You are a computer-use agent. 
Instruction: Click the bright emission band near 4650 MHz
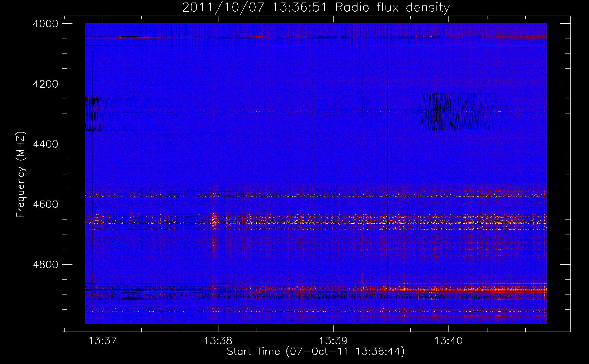pyautogui.click(x=316, y=222)
